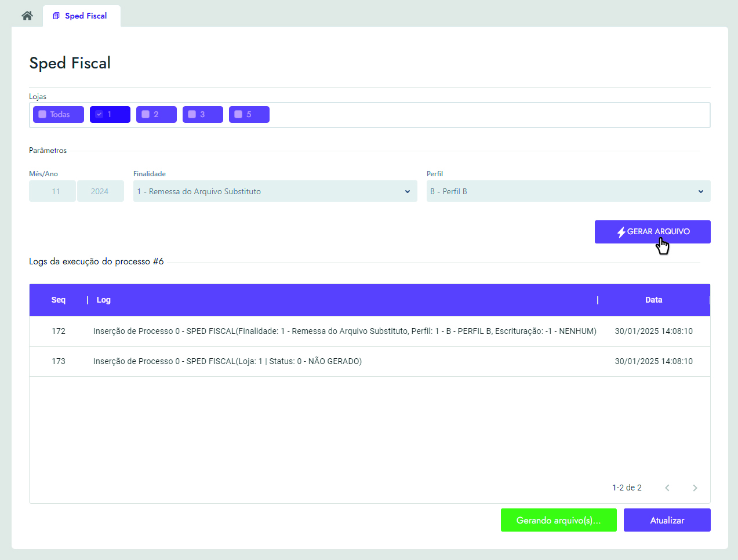Go to next page of logs

695,488
